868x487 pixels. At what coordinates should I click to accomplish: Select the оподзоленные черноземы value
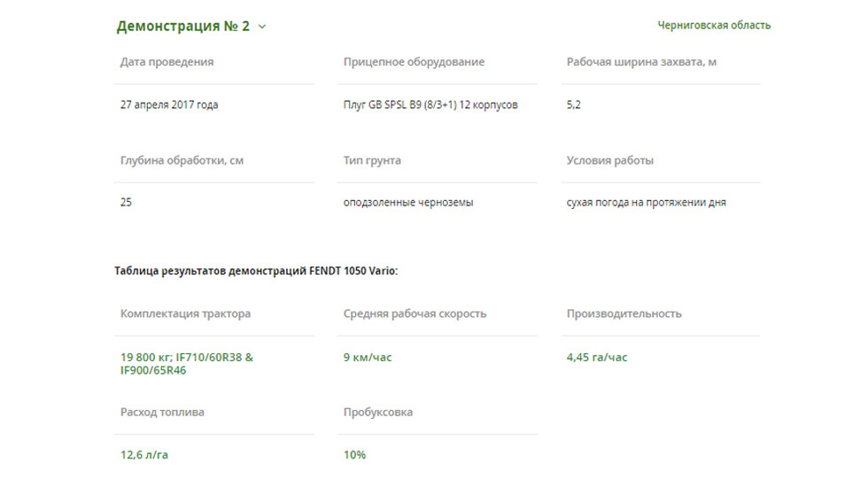[x=408, y=203]
